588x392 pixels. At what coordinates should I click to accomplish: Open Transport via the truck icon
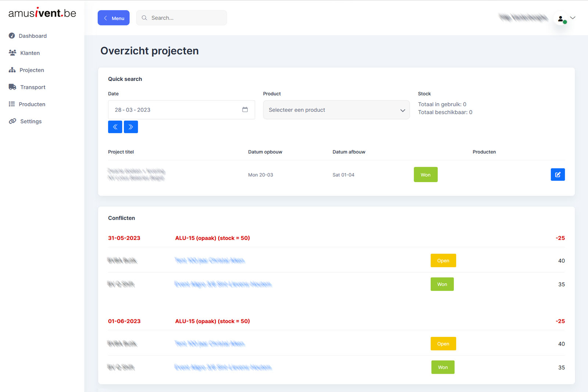pyautogui.click(x=12, y=87)
